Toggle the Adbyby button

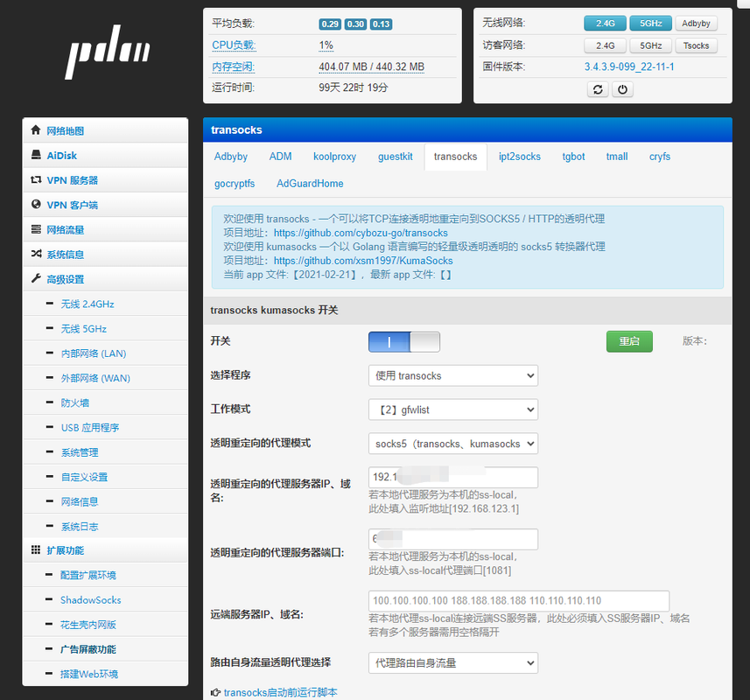[x=696, y=23]
